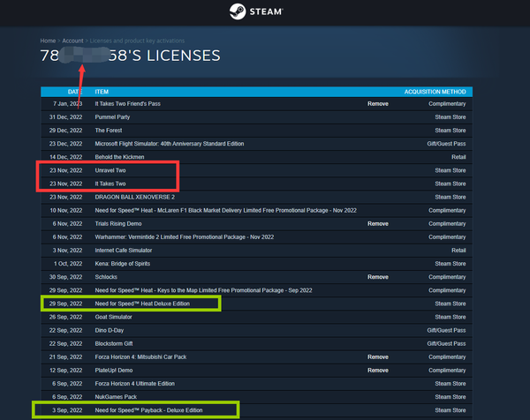Select Goat Simulator item

pos(113,317)
